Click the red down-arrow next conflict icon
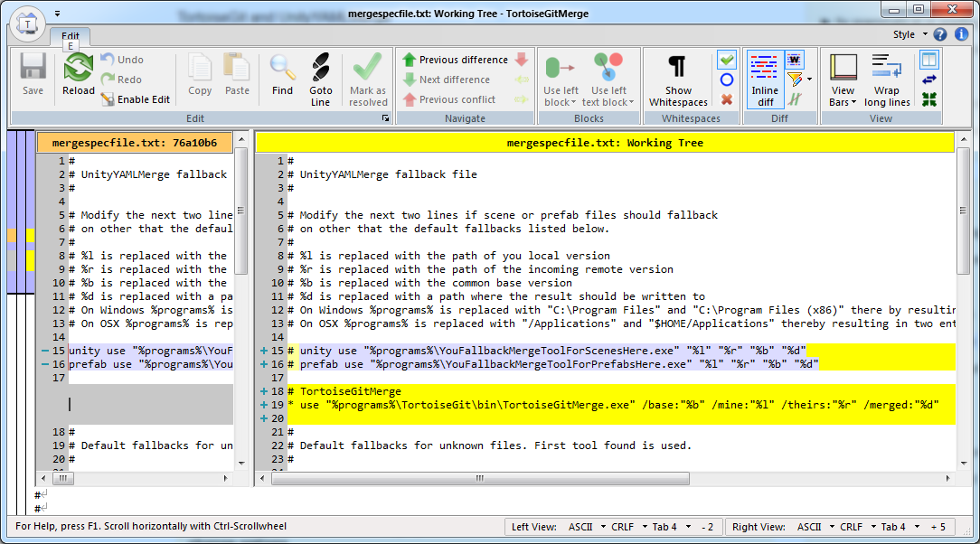 (522, 60)
